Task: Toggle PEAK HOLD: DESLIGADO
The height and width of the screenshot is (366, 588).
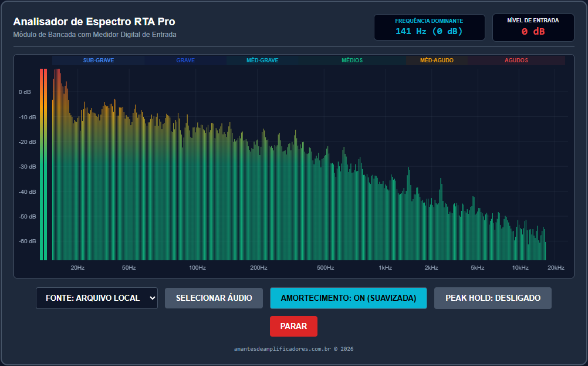Action: point(493,298)
